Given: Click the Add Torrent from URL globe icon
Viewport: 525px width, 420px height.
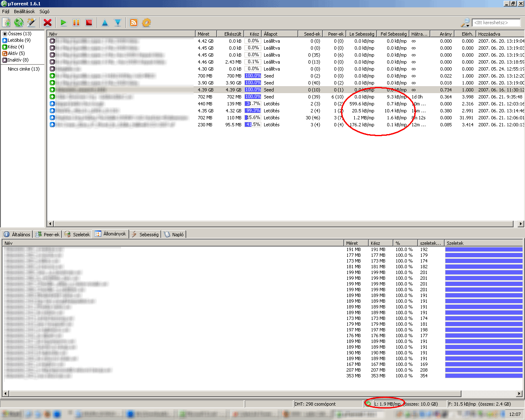Looking at the screenshot, I should [19, 23].
